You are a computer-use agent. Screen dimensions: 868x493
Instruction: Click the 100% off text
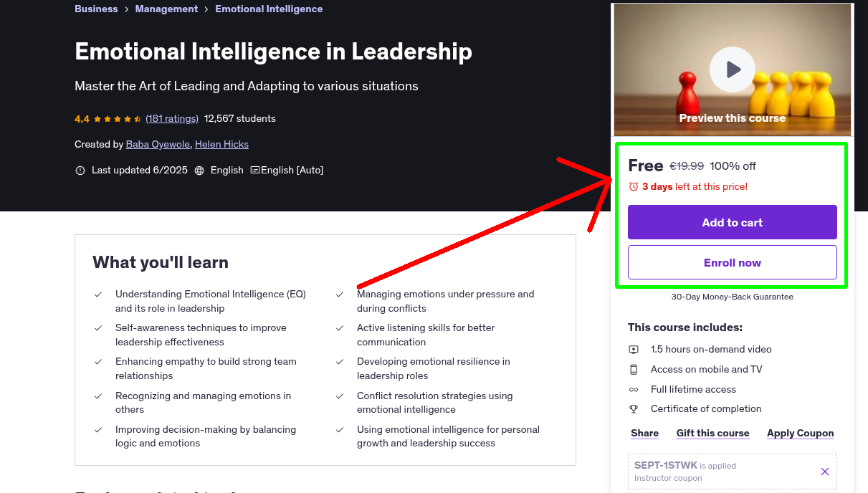tap(733, 166)
